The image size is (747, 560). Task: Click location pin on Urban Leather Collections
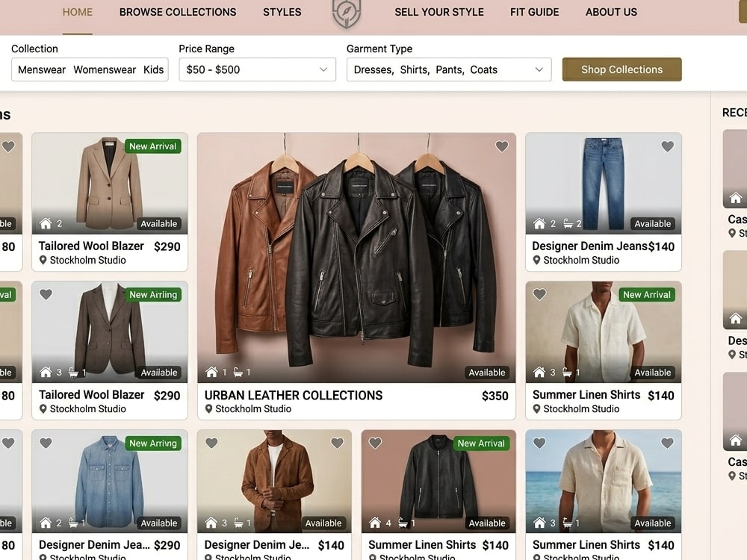click(x=208, y=409)
